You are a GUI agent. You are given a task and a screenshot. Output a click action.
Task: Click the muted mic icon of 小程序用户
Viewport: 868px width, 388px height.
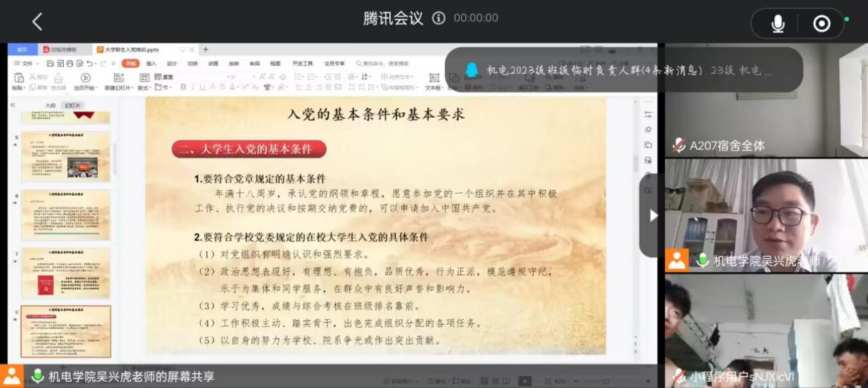tap(678, 376)
